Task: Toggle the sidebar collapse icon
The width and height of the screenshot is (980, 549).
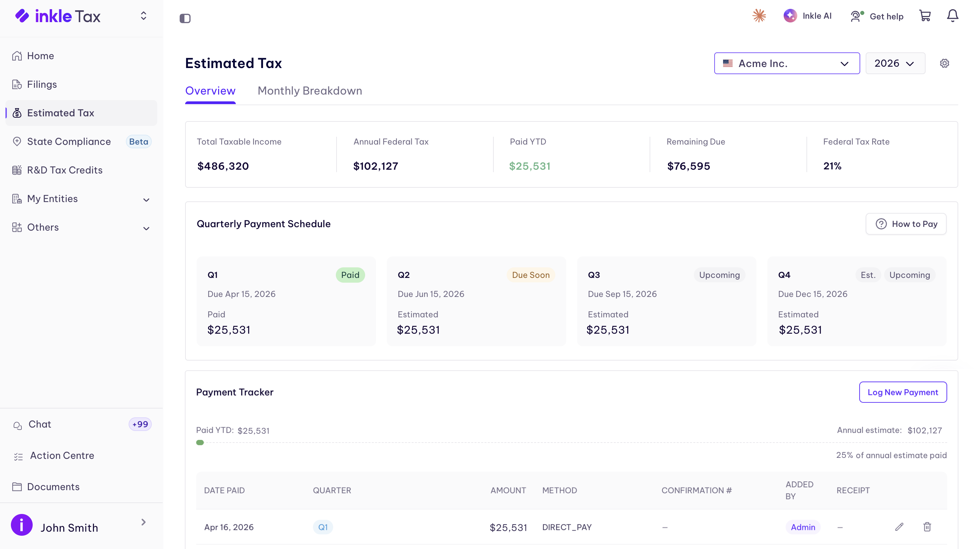Action: click(x=185, y=18)
